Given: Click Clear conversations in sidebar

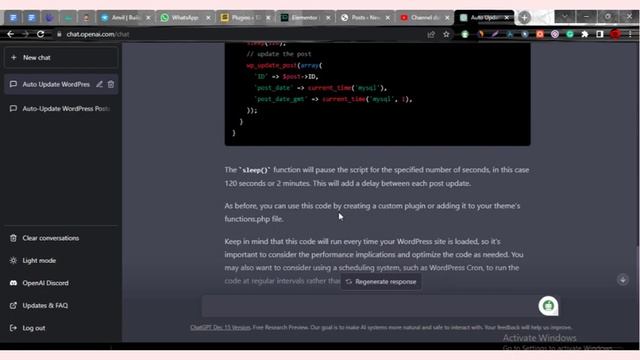Looking at the screenshot, I should [x=51, y=238].
